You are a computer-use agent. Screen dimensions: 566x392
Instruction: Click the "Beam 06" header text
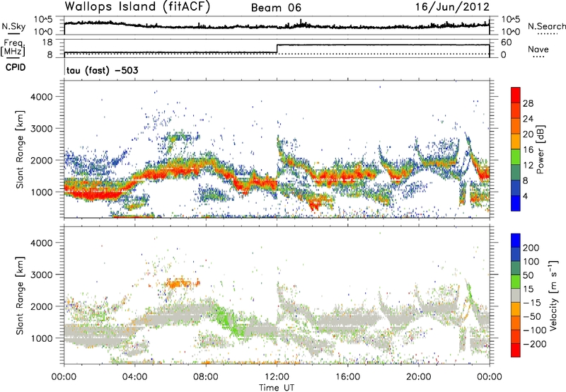pos(276,8)
